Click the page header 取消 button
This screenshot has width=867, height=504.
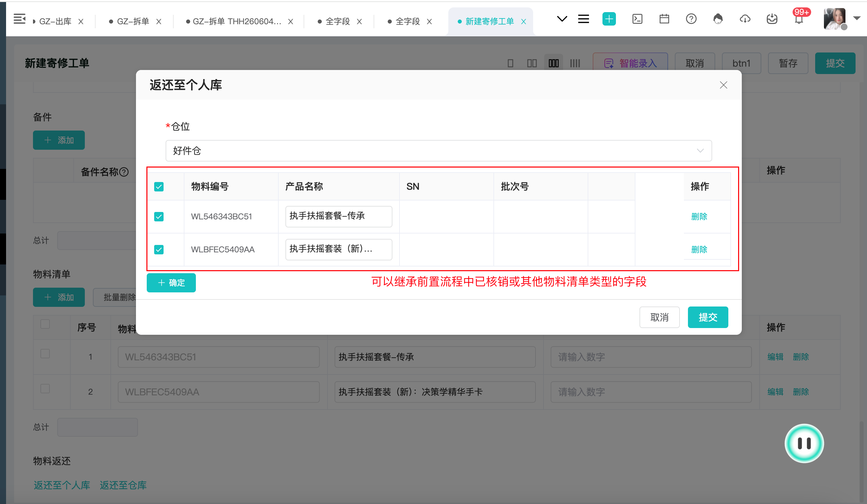click(x=695, y=63)
